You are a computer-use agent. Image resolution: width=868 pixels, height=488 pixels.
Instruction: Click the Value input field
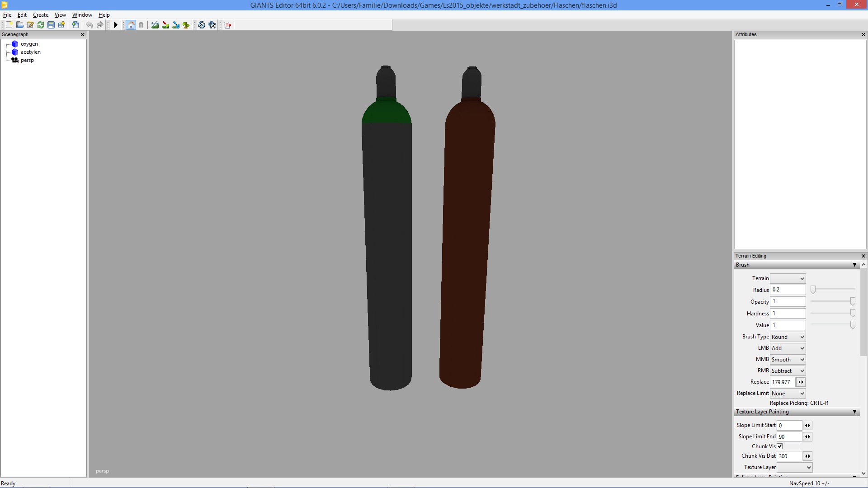[788, 325]
